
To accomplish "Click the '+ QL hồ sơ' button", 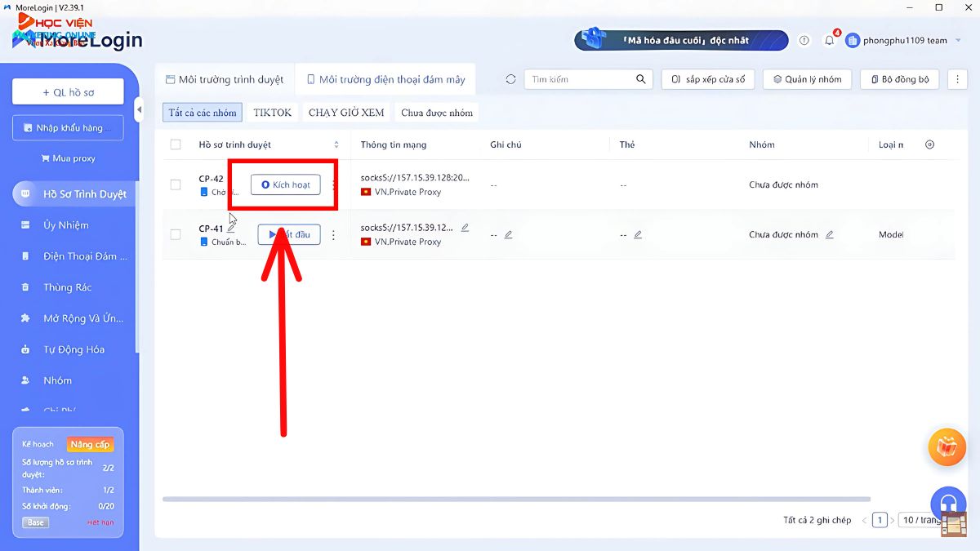I will (68, 92).
